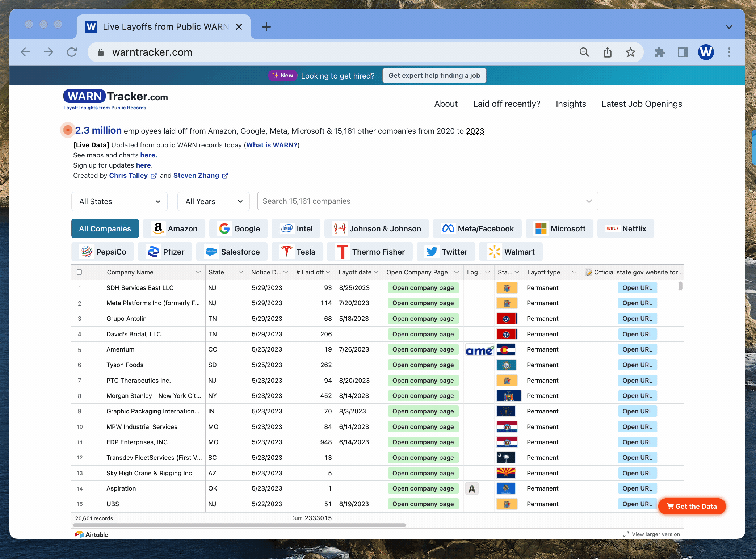Select the All Companies filter tab
Image resolution: width=756 pixels, height=559 pixels.
pyautogui.click(x=105, y=229)
